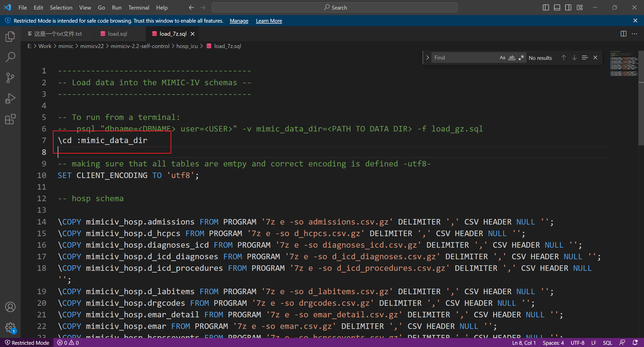Click the Manage link in banner
The image size is (644, 347).
pyautogui.click(x=239, y=21)
